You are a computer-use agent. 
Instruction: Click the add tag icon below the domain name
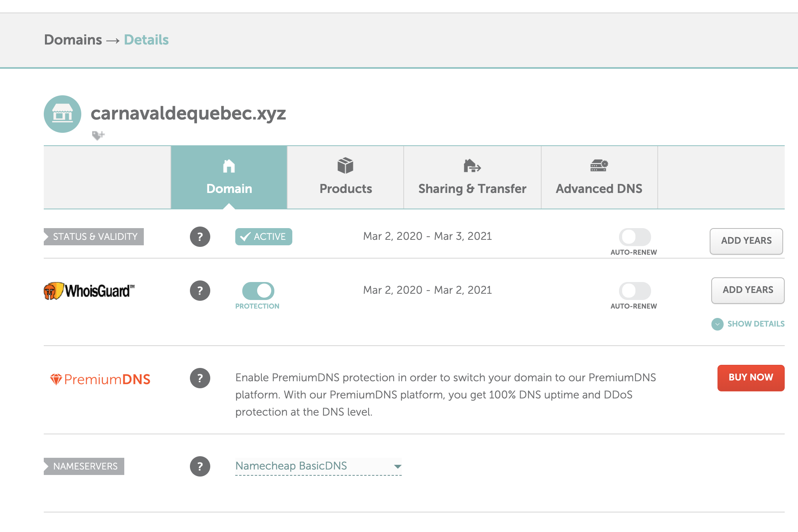(98, 135)
